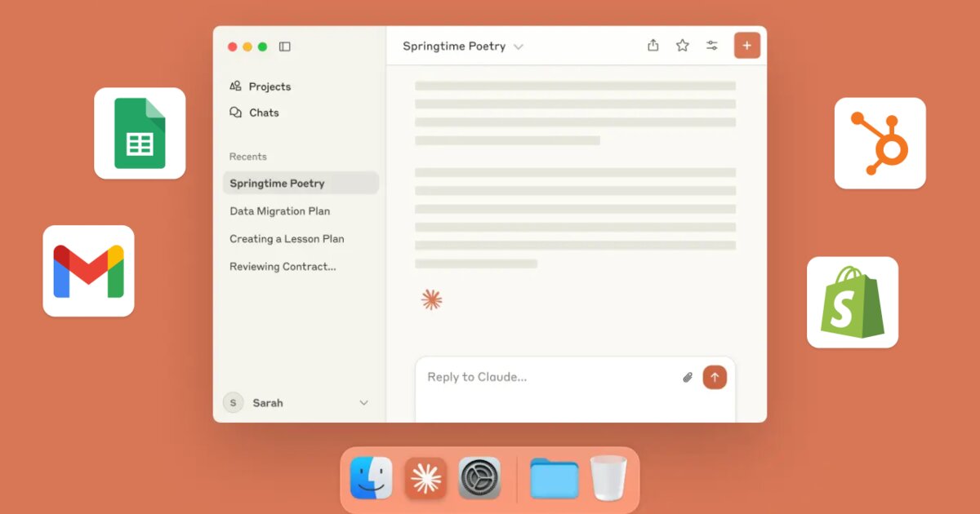Open the chat settings sliders icon

point(712,46)
